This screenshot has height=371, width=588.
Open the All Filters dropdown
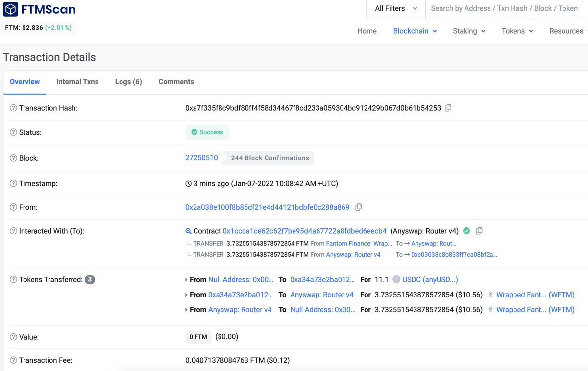[396, 8]
